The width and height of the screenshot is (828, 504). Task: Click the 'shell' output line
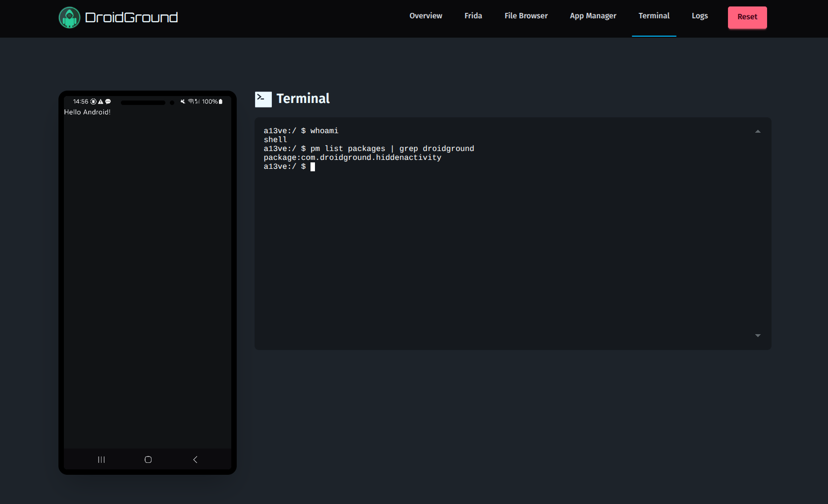[275, 140]
